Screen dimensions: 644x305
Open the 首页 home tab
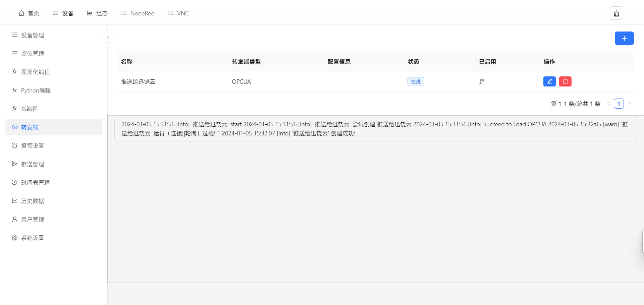pos(29,13)
